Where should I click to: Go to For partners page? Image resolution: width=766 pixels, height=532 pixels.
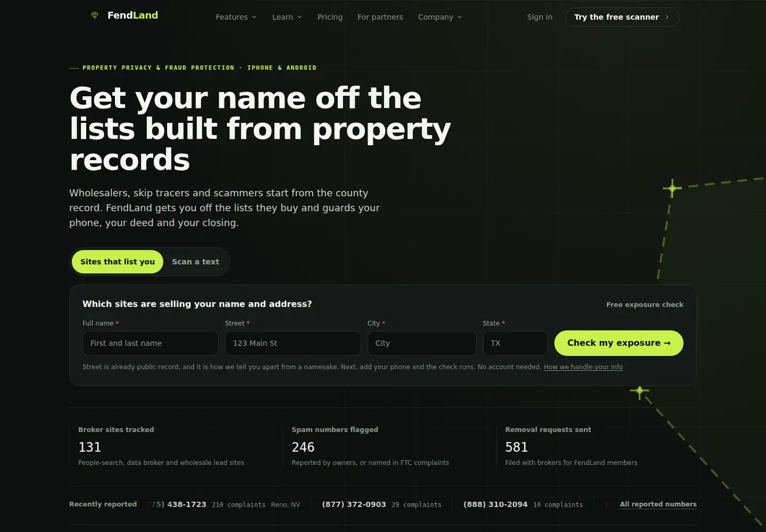coord(380,17)
